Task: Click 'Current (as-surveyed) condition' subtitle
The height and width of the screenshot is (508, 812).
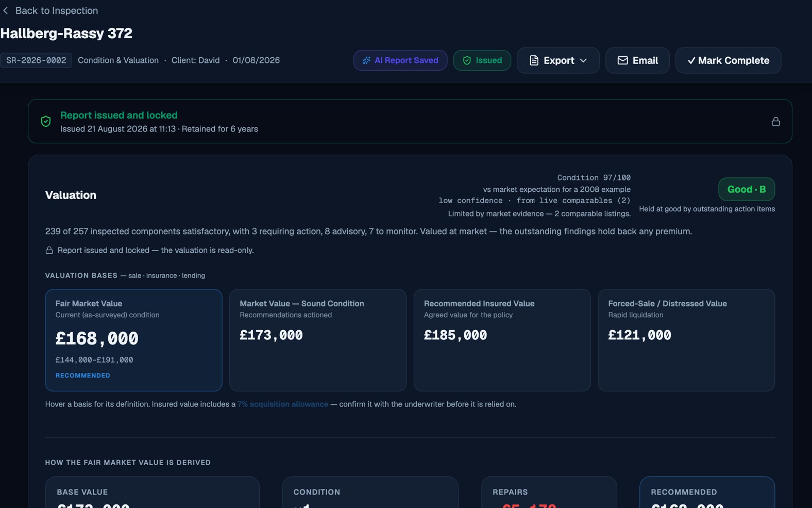Action: click(x=107, y=315)
